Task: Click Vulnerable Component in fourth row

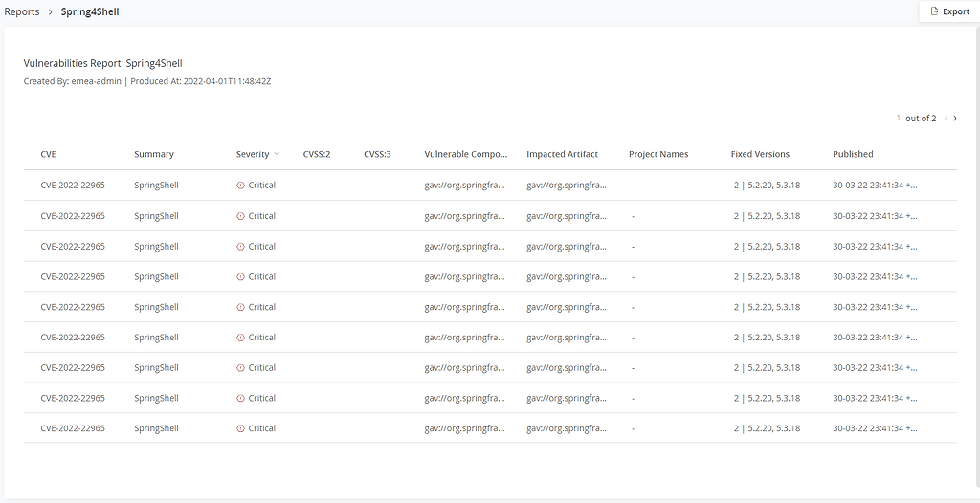Action: point(464,277)
